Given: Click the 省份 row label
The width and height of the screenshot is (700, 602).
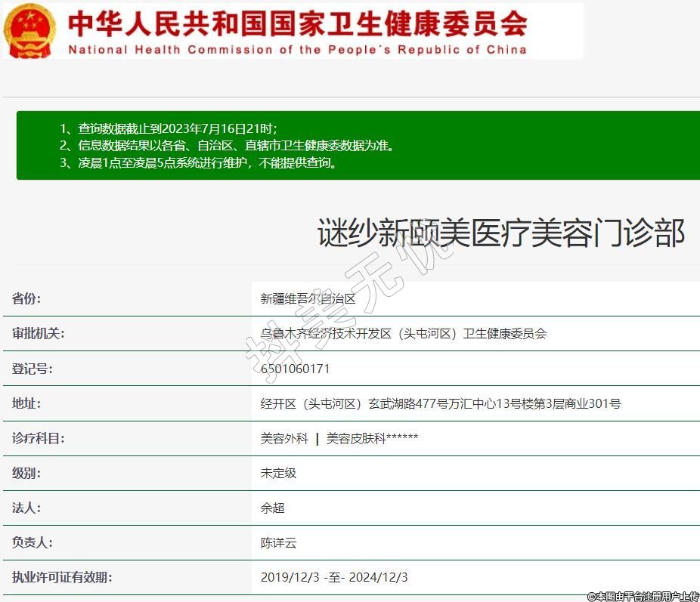Looking at the screenshot, I should click(x=26, y=299).
